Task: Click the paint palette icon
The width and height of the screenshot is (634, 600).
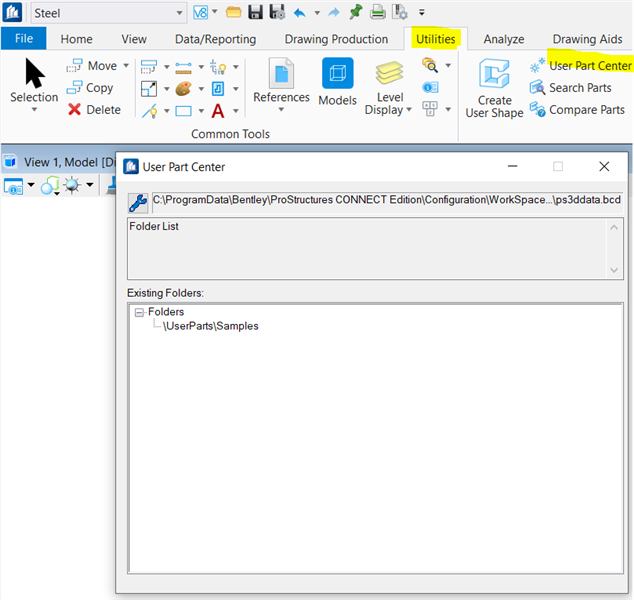Action: (x=183, y=89)
